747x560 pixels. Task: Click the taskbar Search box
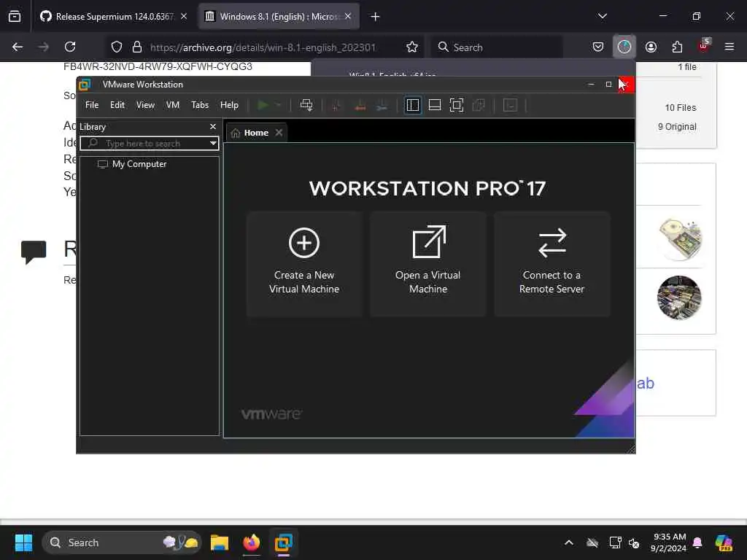coord(122,542)
